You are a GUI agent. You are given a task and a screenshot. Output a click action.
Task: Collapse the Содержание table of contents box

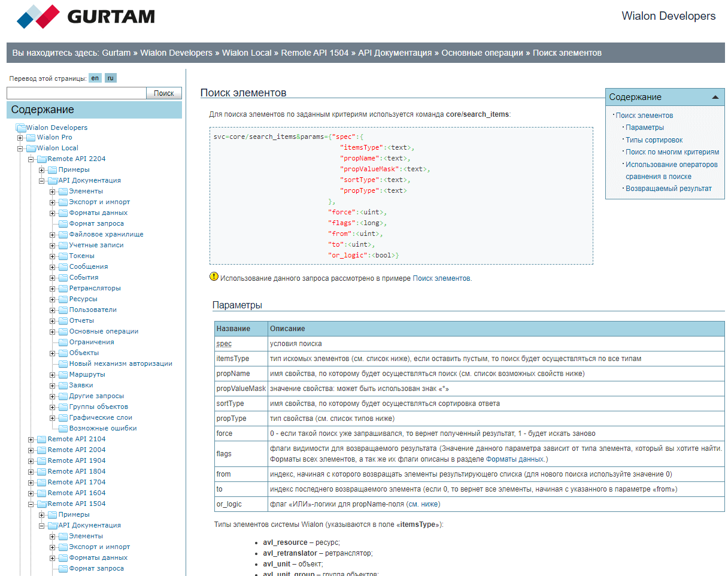[x=715, y=97]
